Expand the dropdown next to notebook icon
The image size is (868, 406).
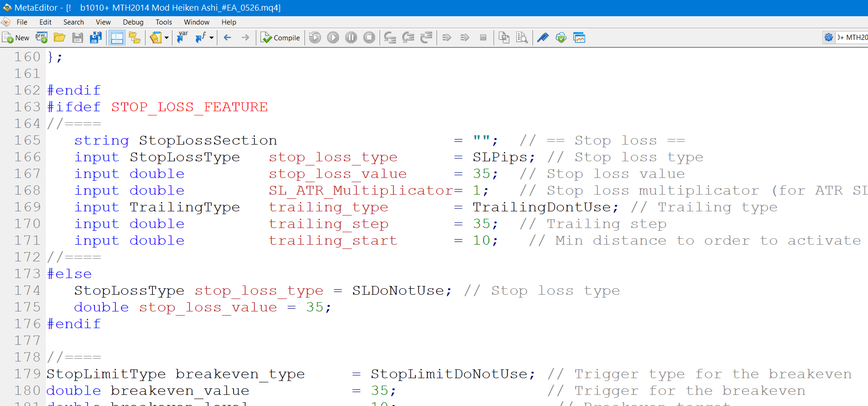click(x=166, y=38)
